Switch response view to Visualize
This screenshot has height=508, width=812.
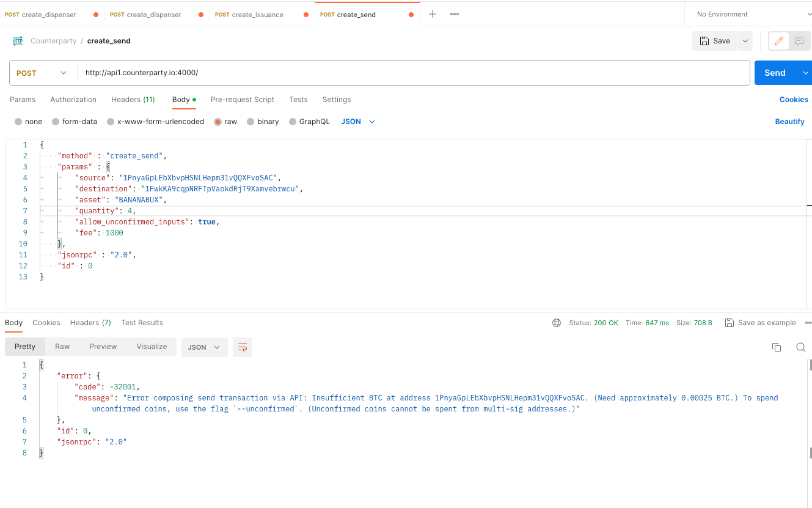pyautogui.click(x=152, y=347)
